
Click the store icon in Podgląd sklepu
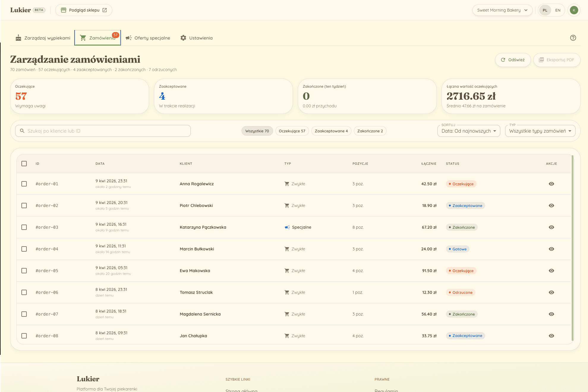tap(63, 10)
